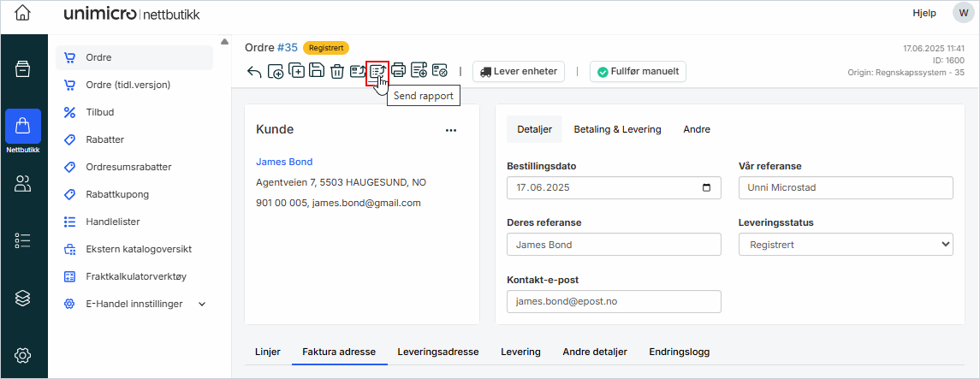
Task: Open customer card three-dots menu
Action: pos(451,130)
